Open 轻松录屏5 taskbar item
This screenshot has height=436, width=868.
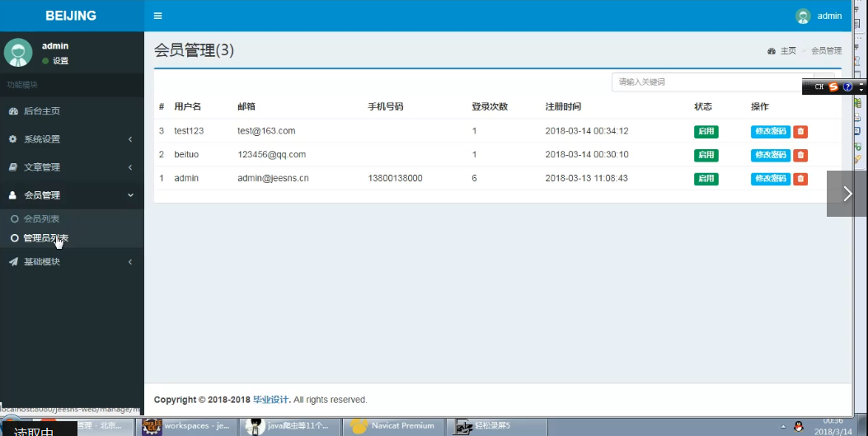497,426
